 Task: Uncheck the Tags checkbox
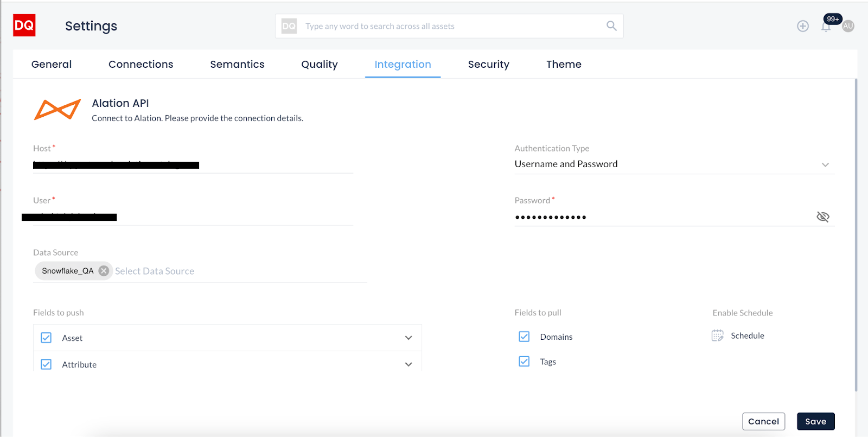pos(524,362)
